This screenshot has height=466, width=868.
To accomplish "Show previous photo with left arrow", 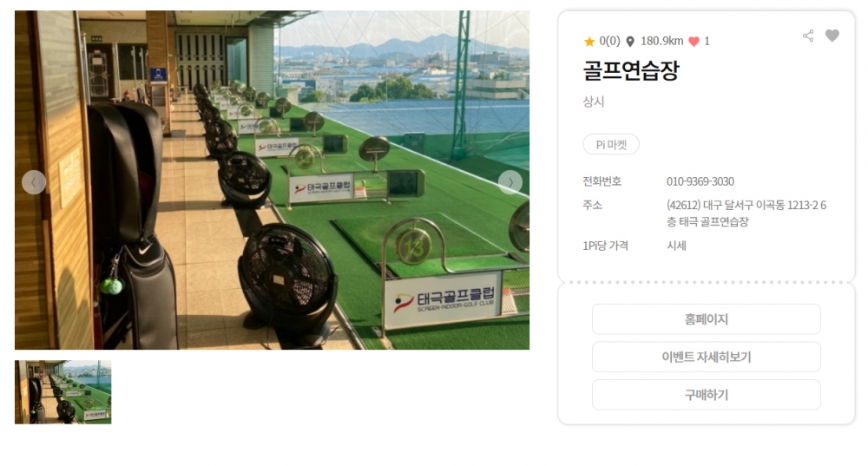I will tap(34, 182).
